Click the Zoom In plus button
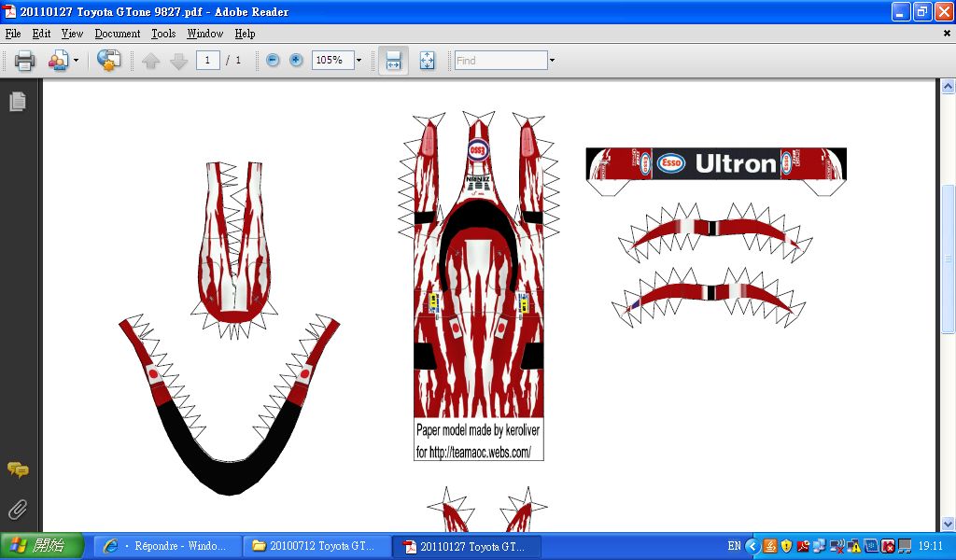 click(x=296, y=61)
